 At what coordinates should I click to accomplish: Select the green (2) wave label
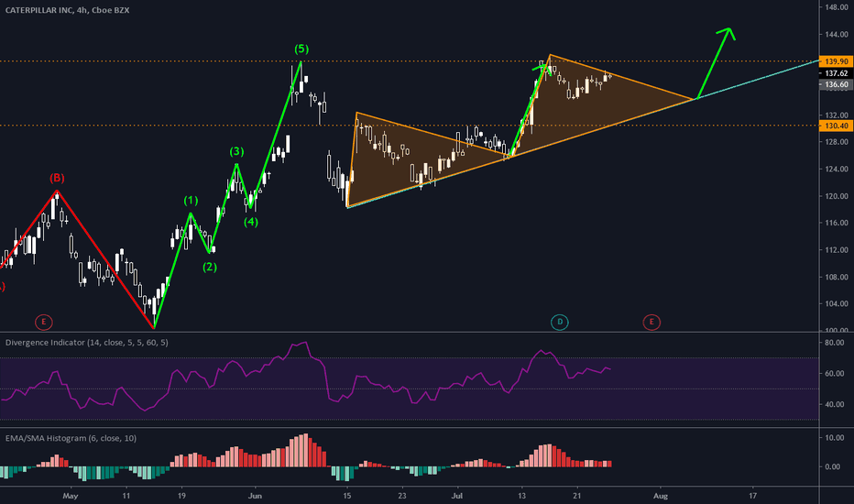210,267
